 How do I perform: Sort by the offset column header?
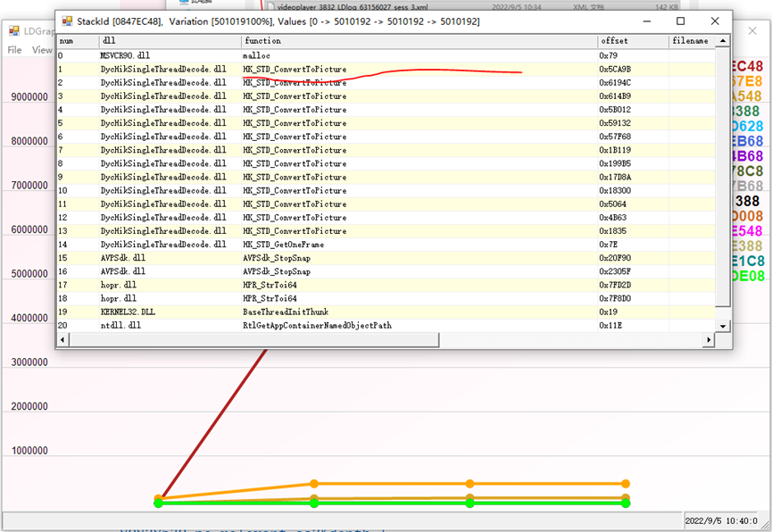pyautogui.click(x=633, y=41)
